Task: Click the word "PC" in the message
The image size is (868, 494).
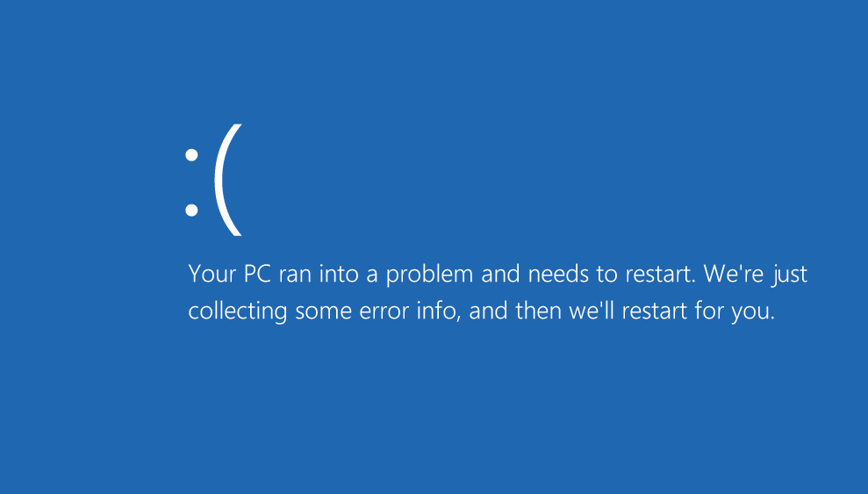Action: point(251,275)
